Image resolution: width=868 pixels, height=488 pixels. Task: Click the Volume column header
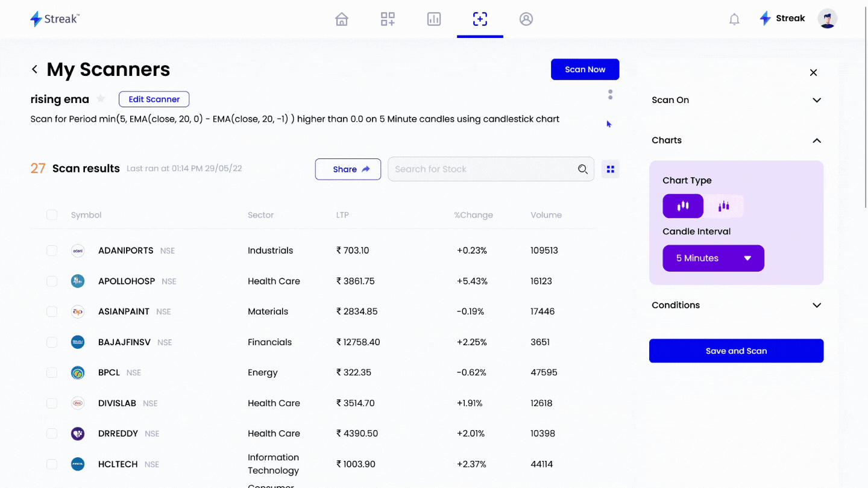tap(546, 215)
